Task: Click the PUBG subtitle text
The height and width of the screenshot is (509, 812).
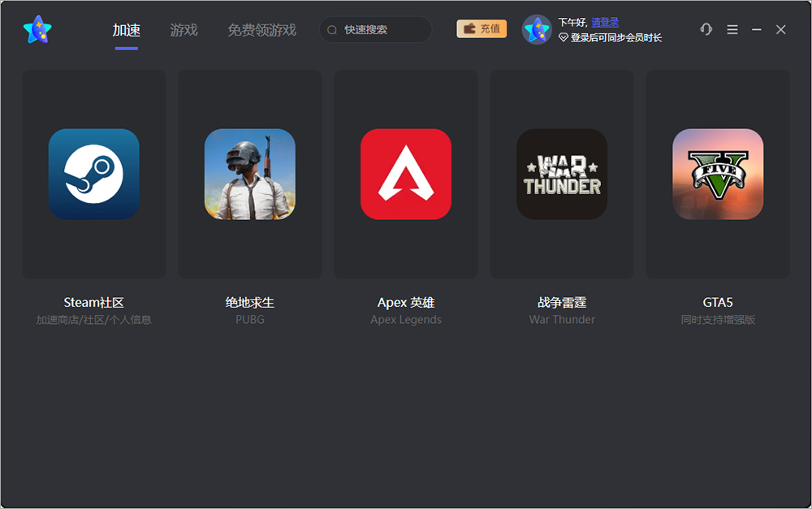Action: coord(249,320)
